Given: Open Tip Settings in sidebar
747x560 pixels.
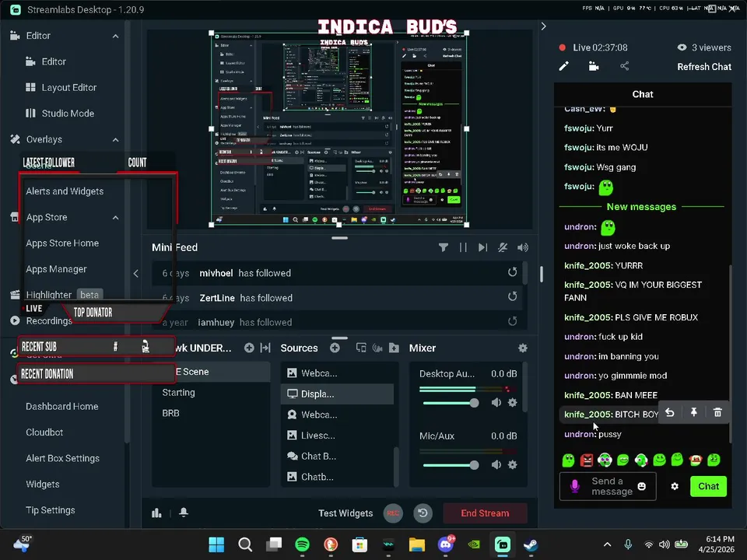Looking at the screenshot, I should [50, 510].
